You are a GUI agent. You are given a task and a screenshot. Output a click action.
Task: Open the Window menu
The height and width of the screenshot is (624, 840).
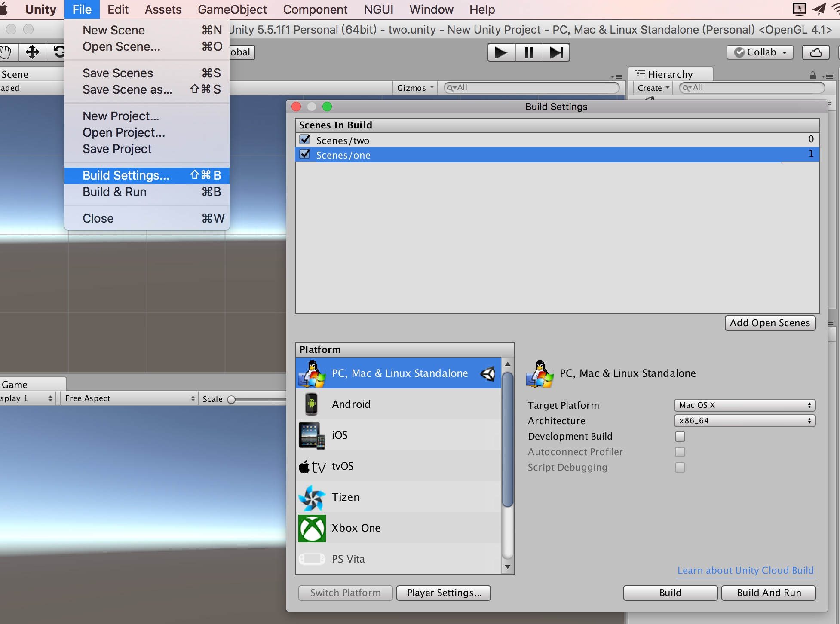[x=431, y=9]
